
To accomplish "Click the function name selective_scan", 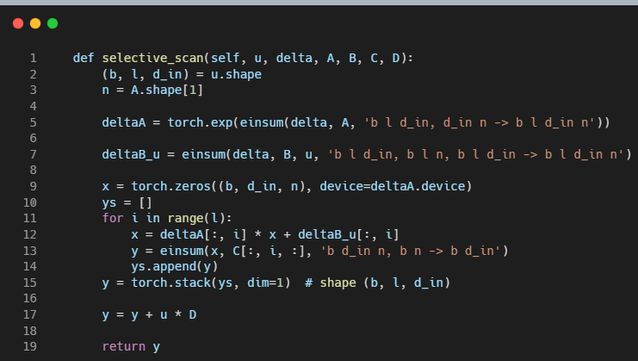I will pos(153,58).
